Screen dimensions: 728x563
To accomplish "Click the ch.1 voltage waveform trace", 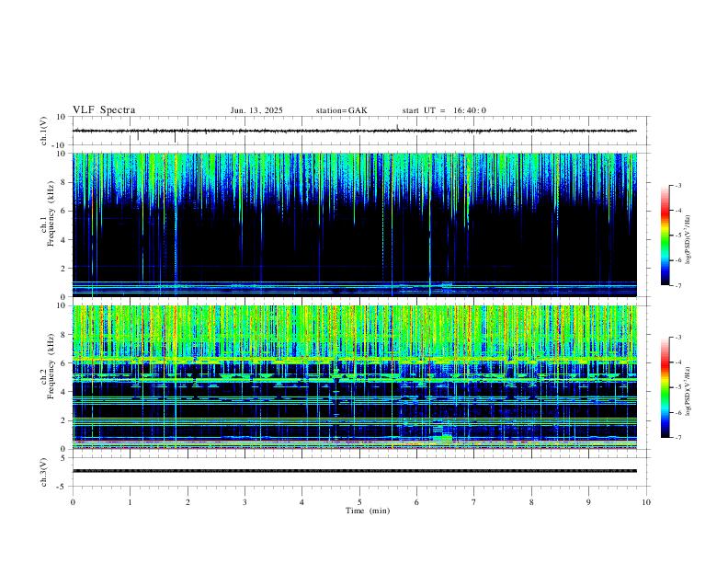I will point(354,131).
